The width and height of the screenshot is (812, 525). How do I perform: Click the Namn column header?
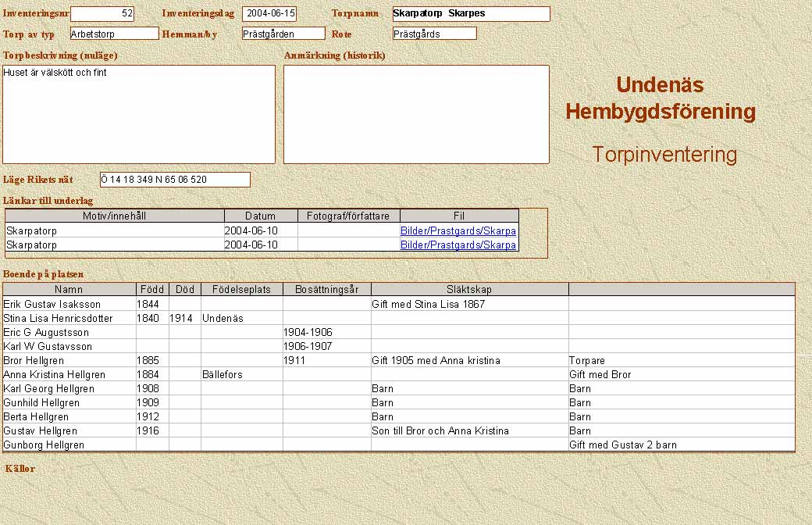click(69, 290)
